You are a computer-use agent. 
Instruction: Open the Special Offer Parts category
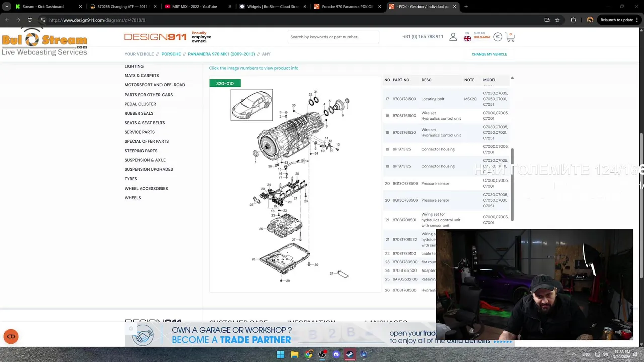(146, 141)
